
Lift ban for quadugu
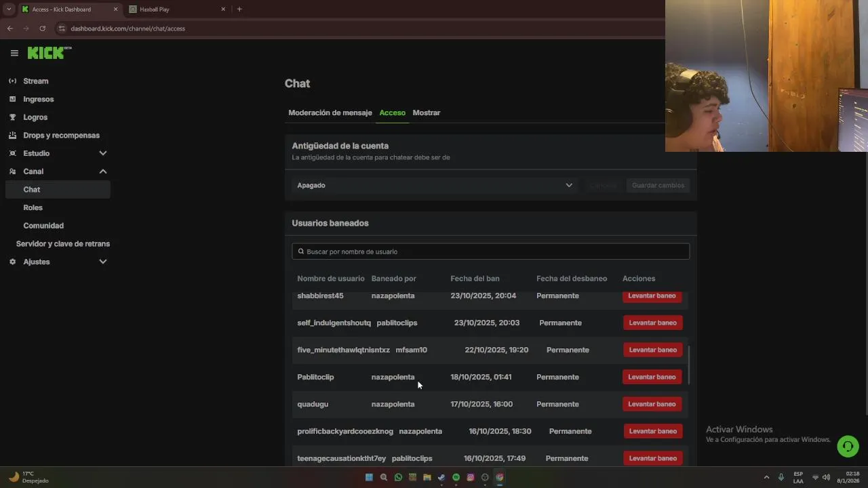[x=652, y=404]
